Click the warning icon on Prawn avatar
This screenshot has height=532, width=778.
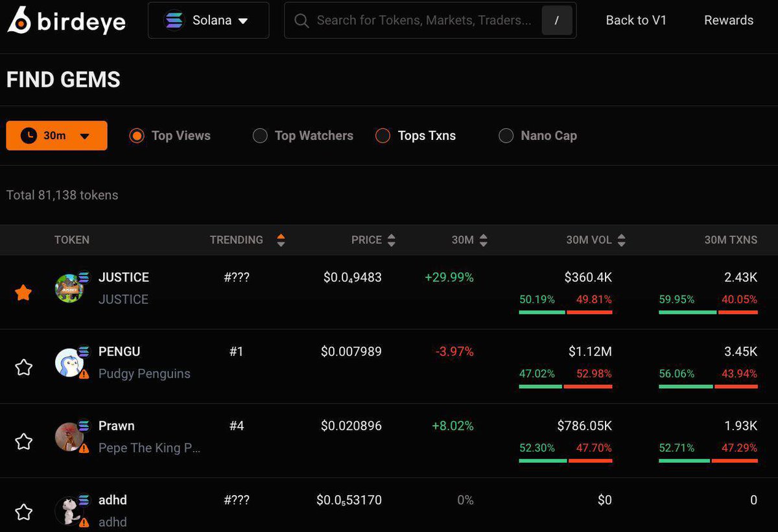point(84,448)
